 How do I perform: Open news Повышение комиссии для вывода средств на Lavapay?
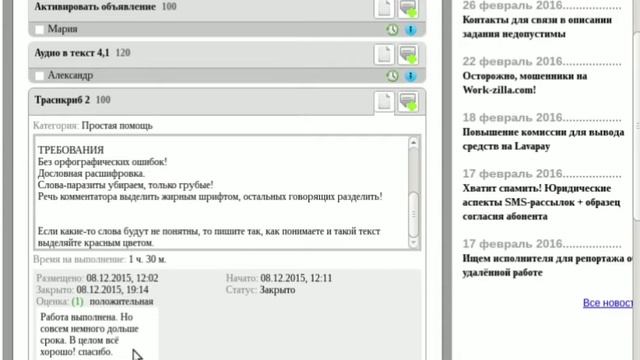543,139
